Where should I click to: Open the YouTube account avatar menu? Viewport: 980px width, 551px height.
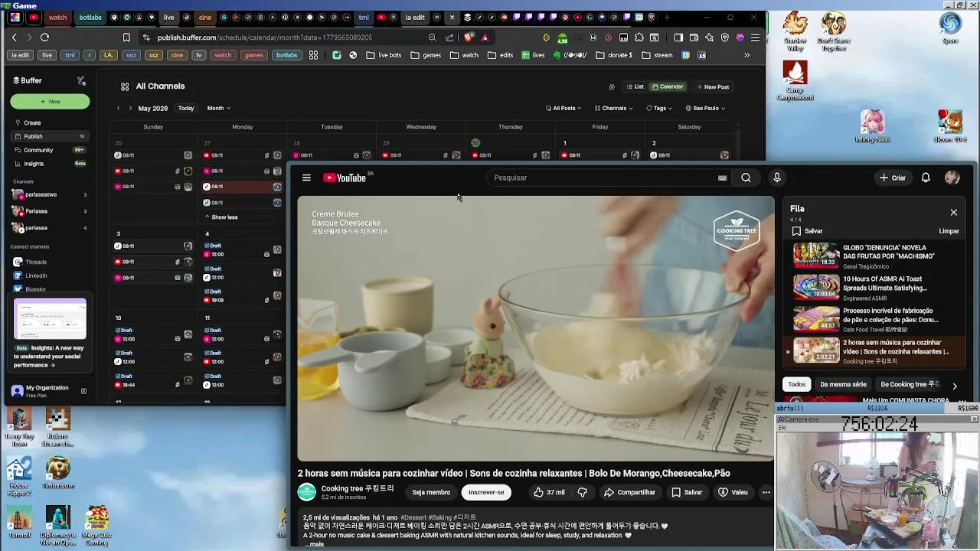pyautogui.click(x=952, y=178)
